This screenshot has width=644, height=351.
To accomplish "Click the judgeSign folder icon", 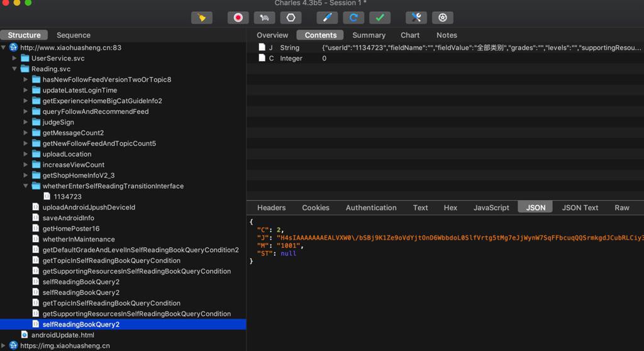I will [36, 122].
